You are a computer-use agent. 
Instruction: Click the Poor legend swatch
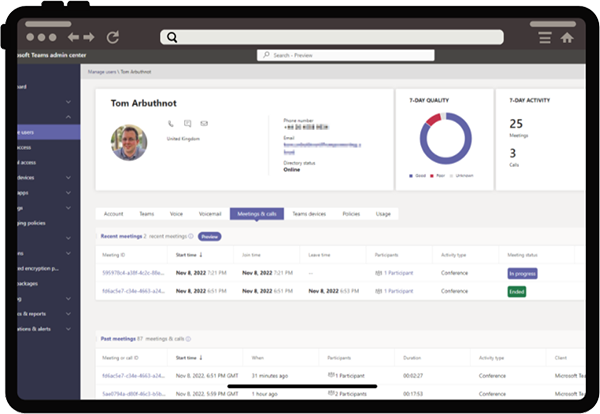pos(432,176)
